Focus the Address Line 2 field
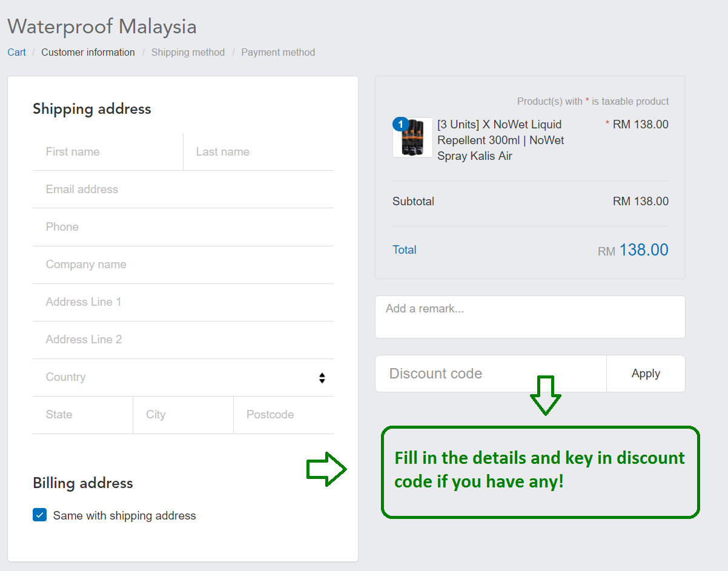Viewport: 728px width, 571px height. pyautogui.click(x=183, y=340)
